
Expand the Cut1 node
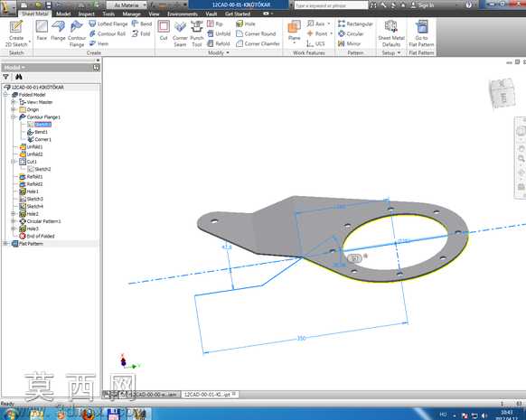coord(14,162)
